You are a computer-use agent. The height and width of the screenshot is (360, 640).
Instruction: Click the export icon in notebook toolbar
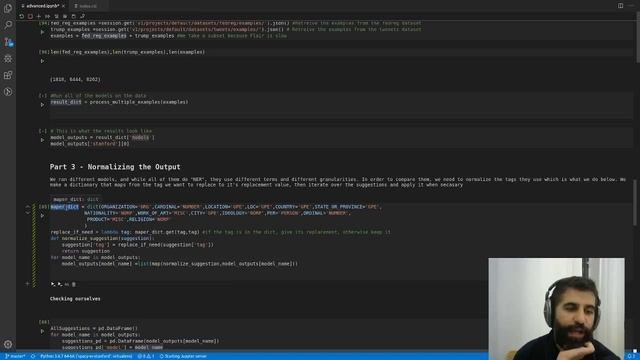pyautogui.click(x=82, y=16)
